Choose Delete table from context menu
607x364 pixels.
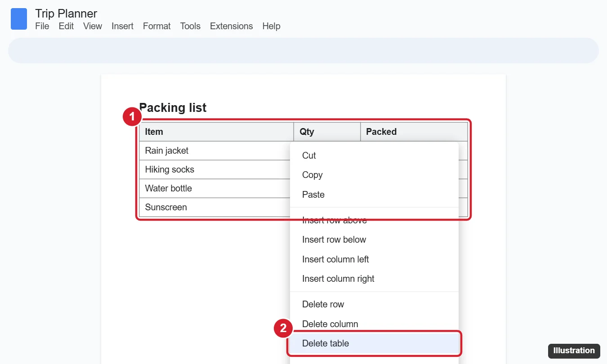[x=374, y=343]
